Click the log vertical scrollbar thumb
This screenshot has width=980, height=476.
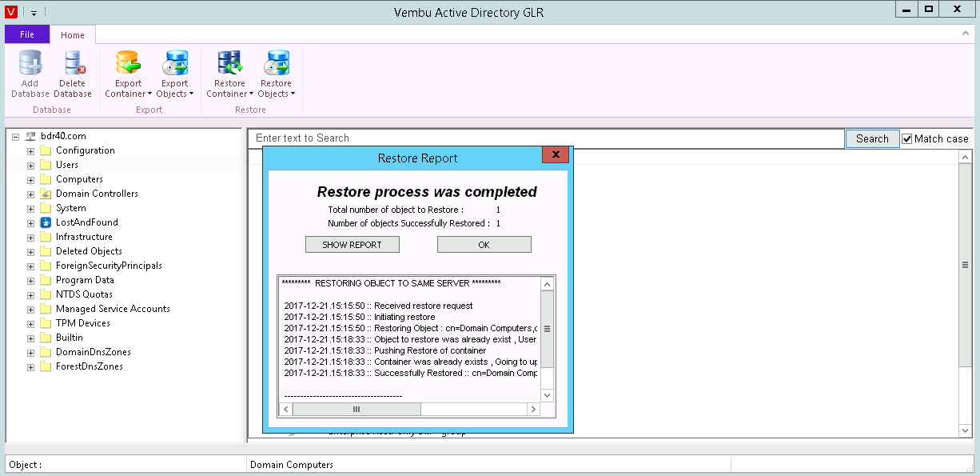point(547,330)
